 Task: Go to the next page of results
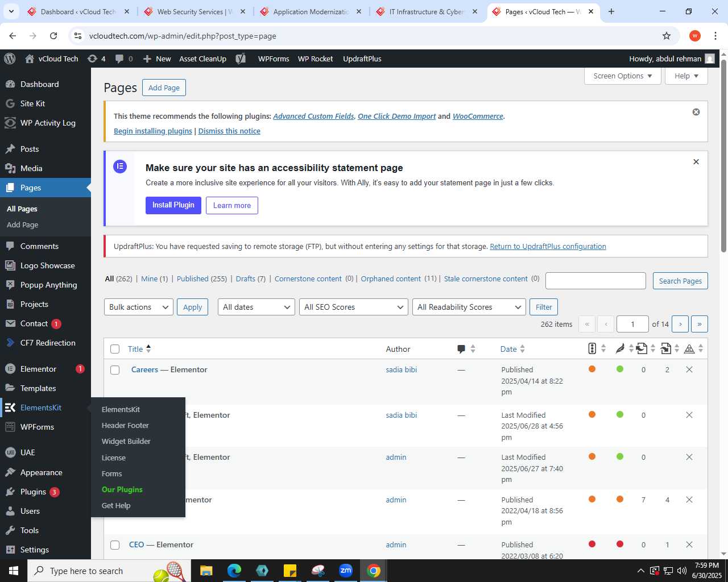(680, 324)
